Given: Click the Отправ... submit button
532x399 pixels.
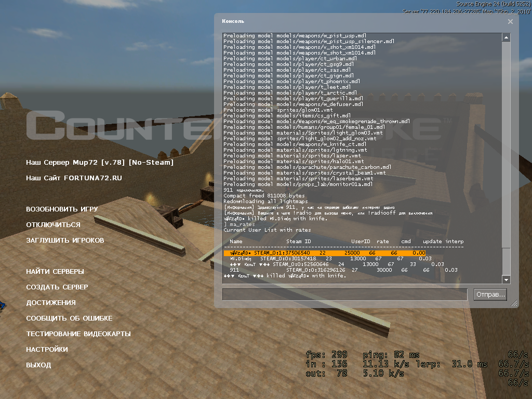Looking at the screenshot, I should click(x=490, y=295).
